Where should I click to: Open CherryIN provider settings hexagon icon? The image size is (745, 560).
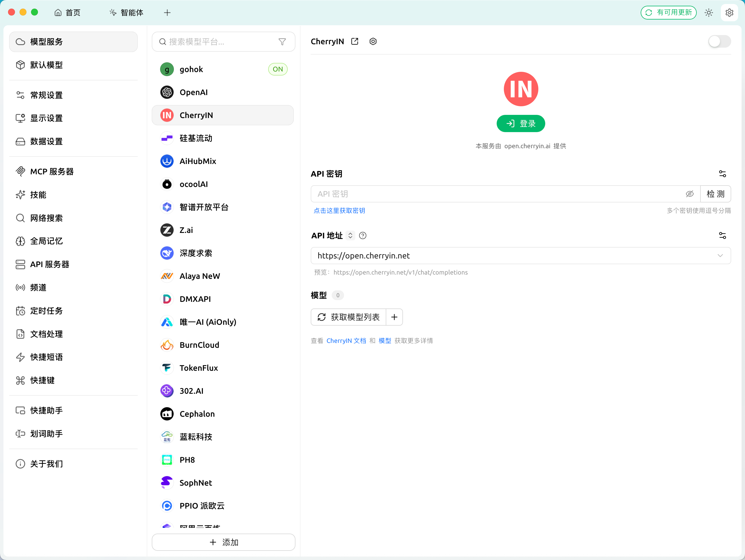tap(373, 41)
